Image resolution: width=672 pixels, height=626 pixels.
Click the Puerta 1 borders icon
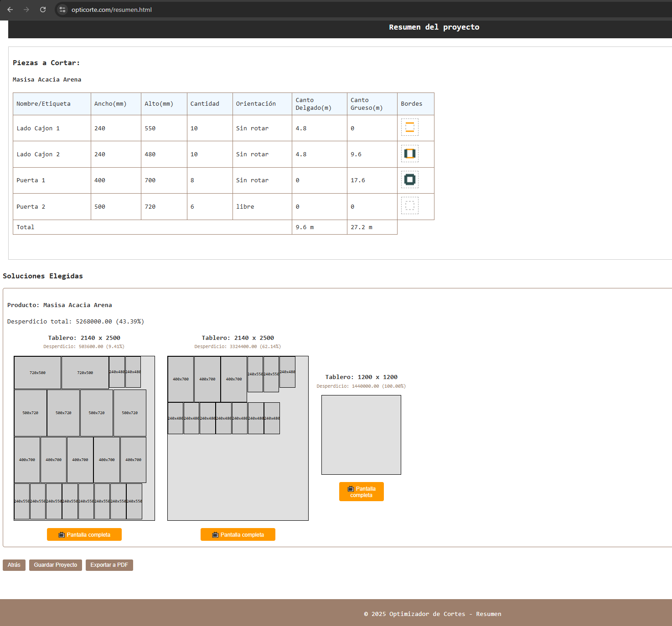410,180
